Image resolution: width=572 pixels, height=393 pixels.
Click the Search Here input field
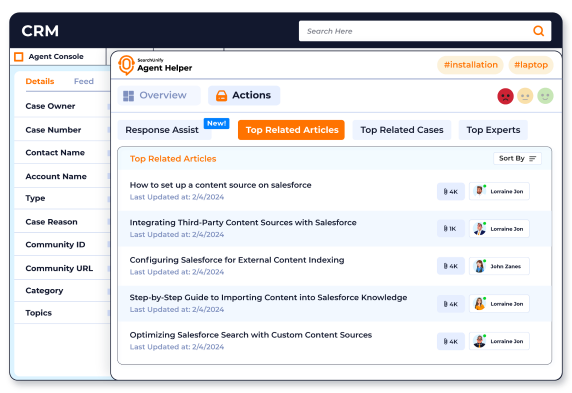[425, 31]
